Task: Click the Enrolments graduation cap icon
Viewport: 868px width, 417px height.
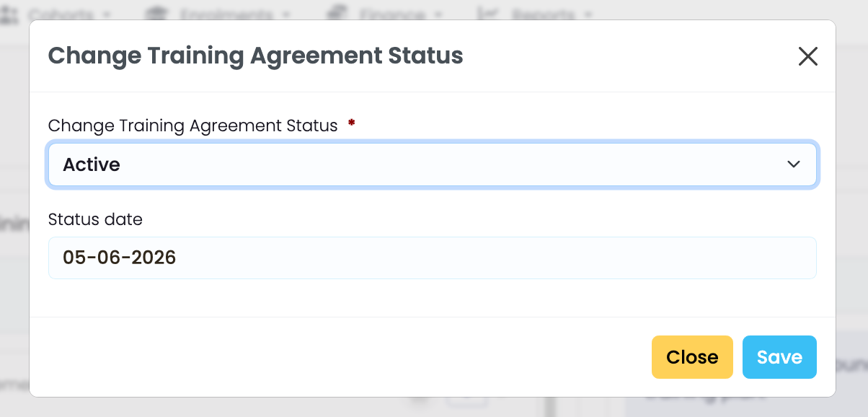Action: (x=156, y=14)
